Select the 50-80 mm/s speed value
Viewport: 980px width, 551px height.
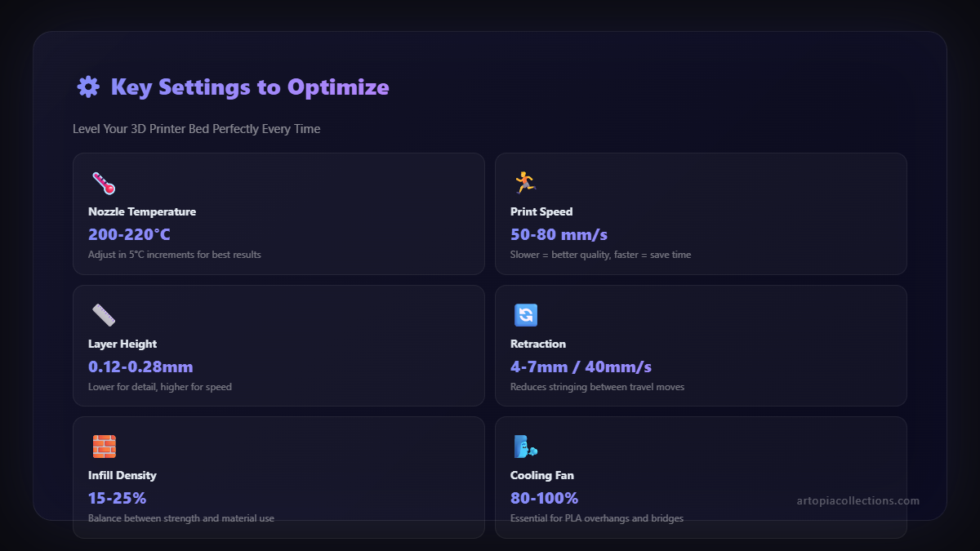(559, 235)
